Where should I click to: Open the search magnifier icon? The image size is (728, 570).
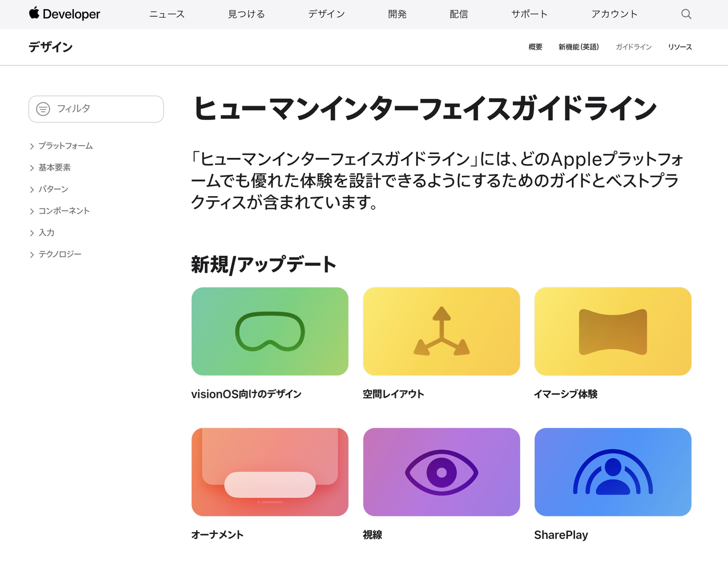686,14
